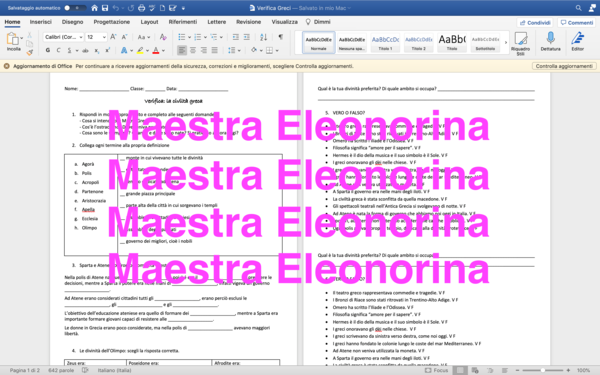Apply red font color
The height and width of the screenshot is (375, 600).
click(x=156, y=50)
